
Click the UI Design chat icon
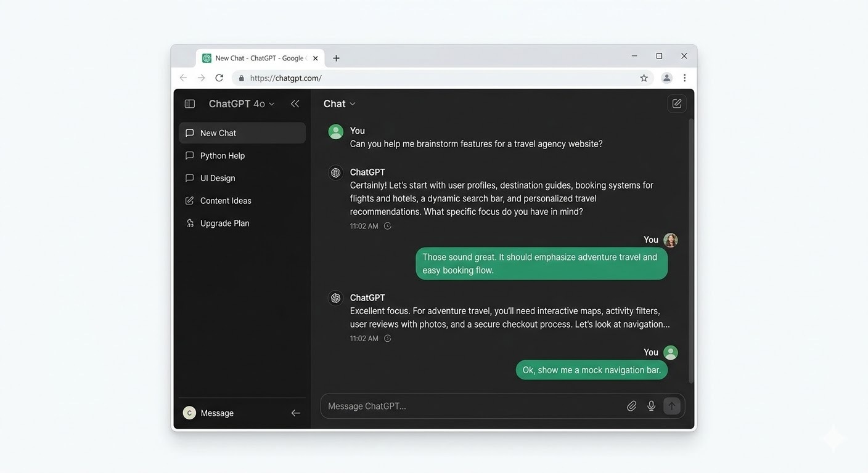tap(190, 178)
